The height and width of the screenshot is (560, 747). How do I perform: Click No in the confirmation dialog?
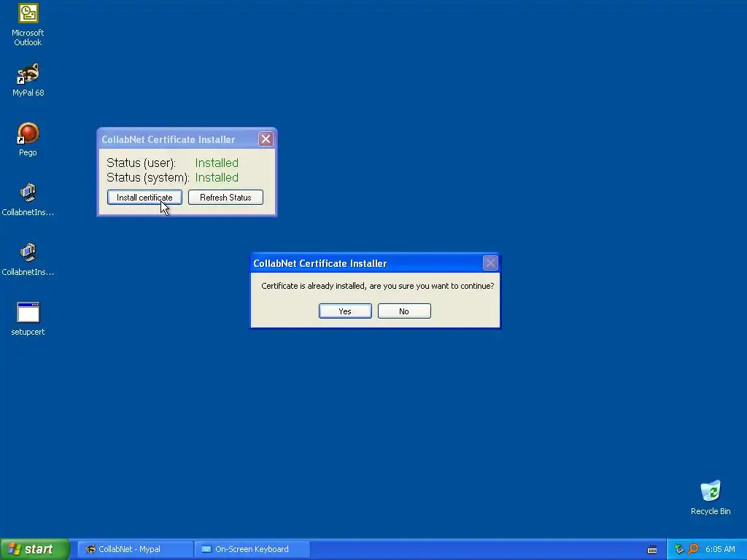click(x=404, y=311)
